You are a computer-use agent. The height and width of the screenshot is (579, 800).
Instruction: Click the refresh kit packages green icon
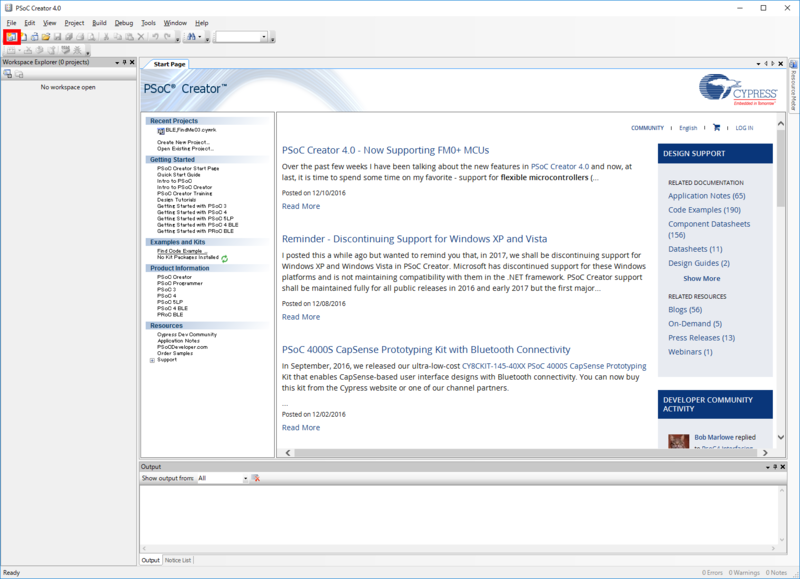[224, 259]
